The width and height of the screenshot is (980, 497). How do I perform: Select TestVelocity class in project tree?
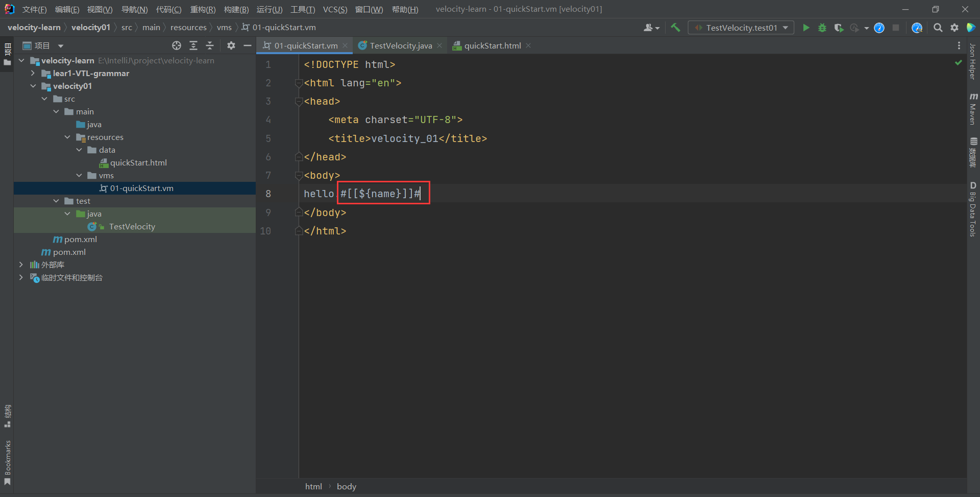pyautogui.click(x=132, y=226)
